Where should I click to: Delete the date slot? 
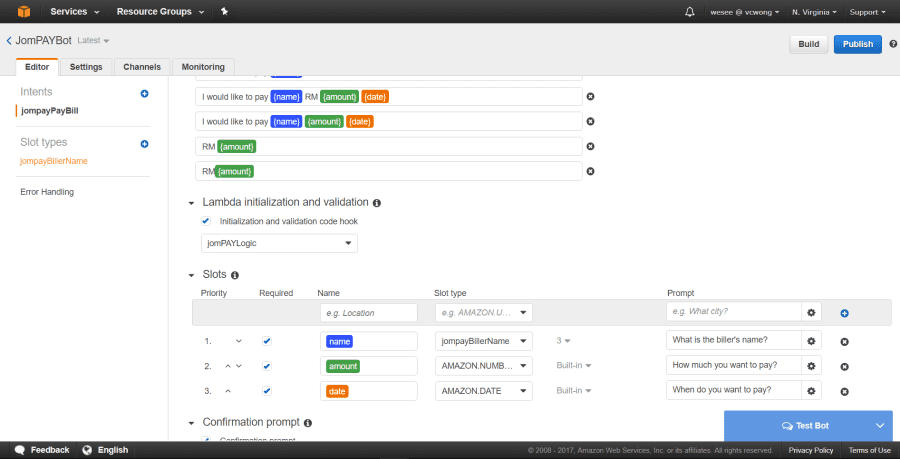point(844,392)
